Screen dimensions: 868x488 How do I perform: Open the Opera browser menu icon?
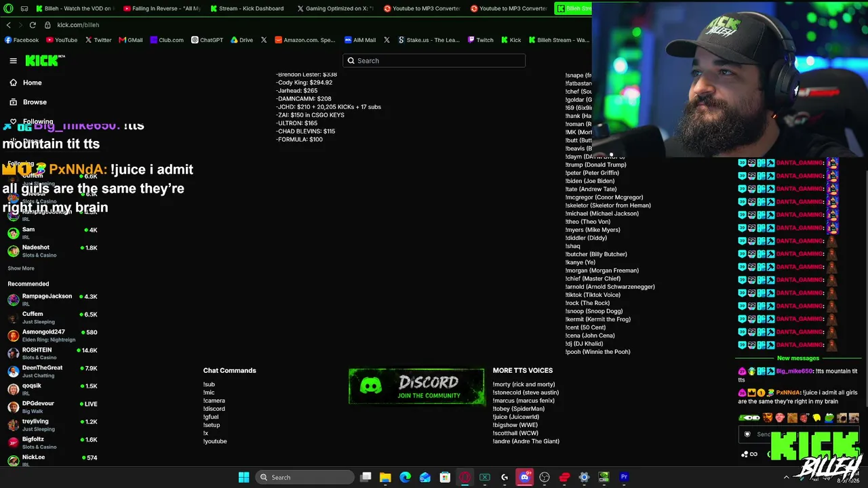8,9
